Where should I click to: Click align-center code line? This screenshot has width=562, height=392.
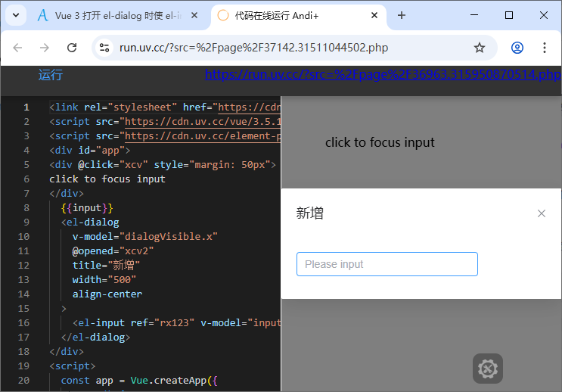(x=107, y=294)
